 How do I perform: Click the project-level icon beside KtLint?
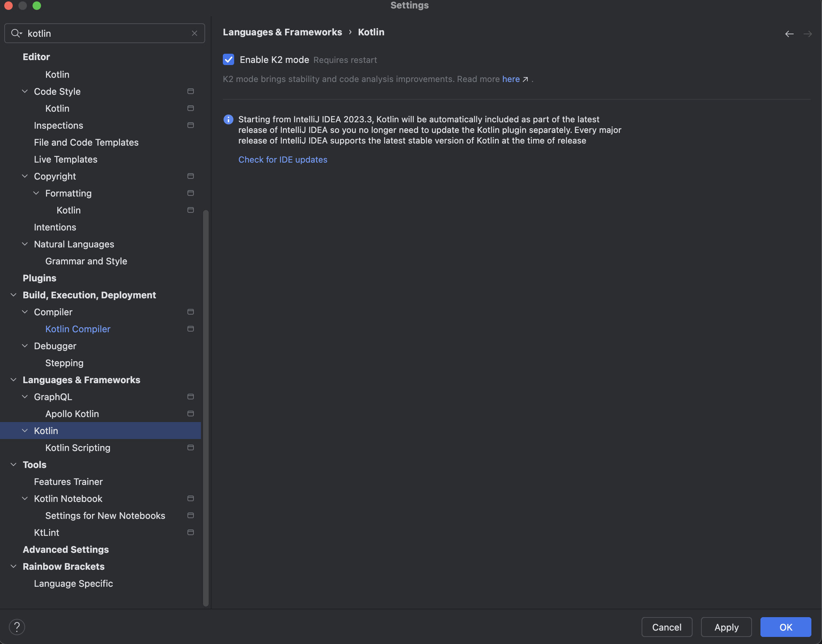click(x=191, y=532)
